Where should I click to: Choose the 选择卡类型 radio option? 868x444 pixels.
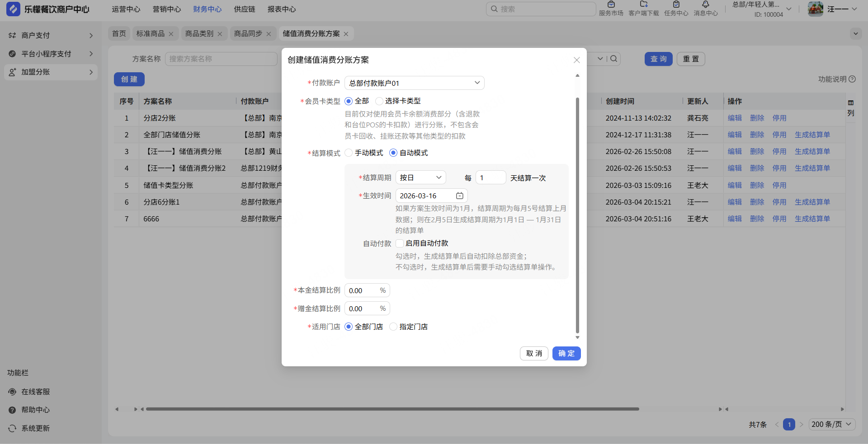coord(379,101)
